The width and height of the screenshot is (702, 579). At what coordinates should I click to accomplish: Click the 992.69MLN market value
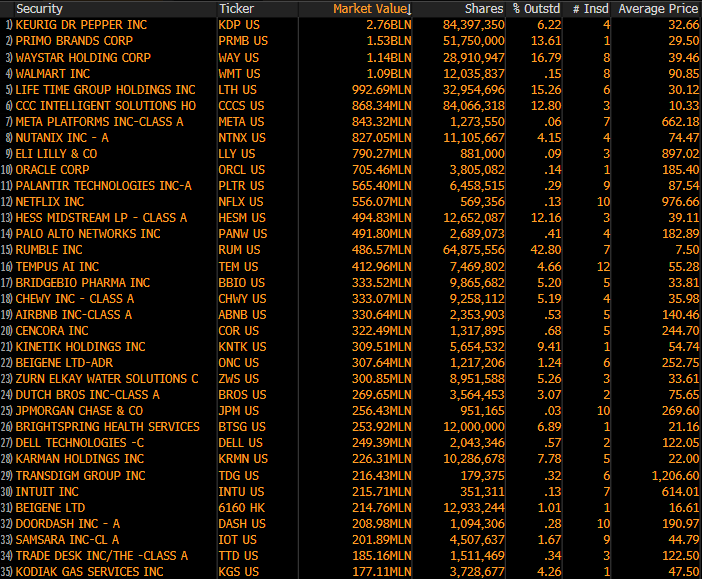(x=381, y=90)
